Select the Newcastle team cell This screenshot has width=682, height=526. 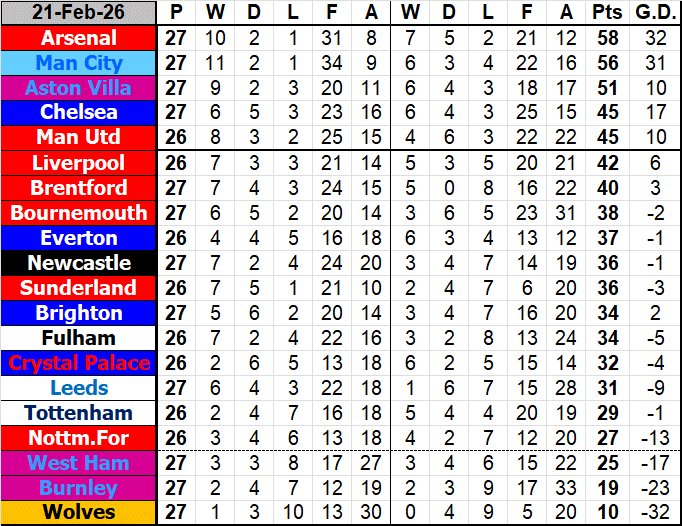point(79,263)
